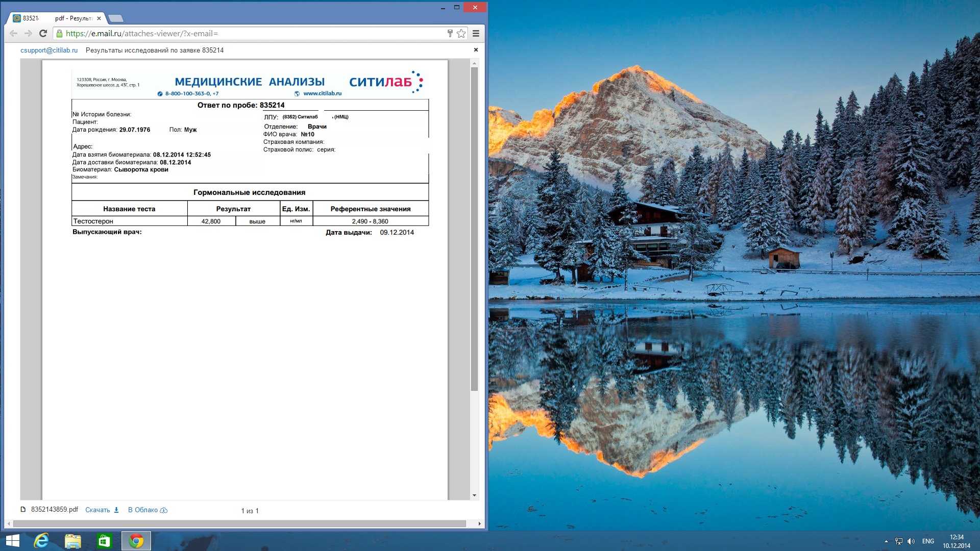
Task: Open a new browser tab
Action: click(x=116, y=18)
